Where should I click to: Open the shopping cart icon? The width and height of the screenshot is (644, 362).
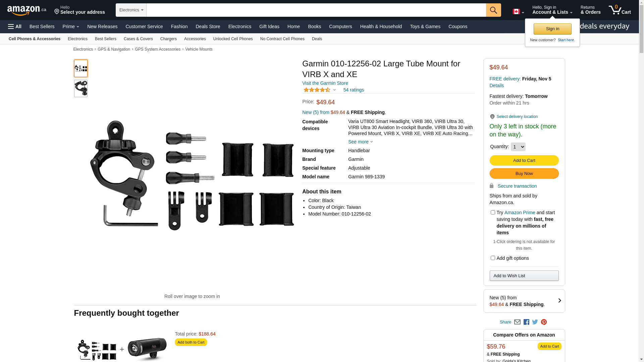[620, 10]
